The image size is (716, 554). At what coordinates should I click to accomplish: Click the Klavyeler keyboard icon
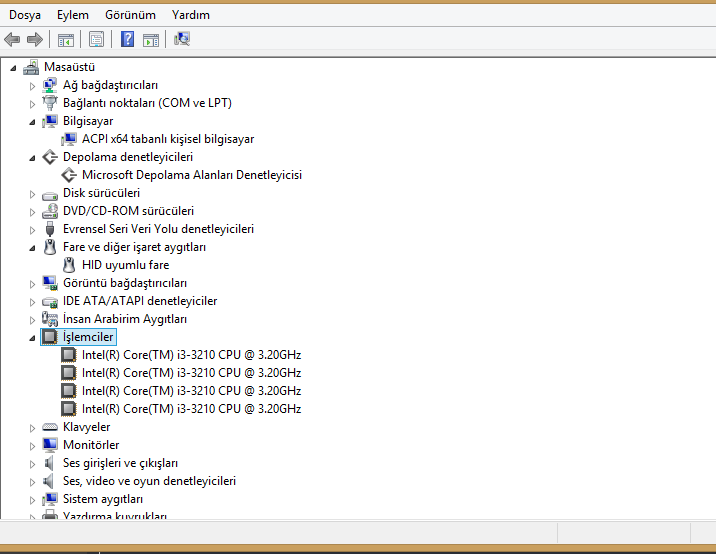click(50, 427)
